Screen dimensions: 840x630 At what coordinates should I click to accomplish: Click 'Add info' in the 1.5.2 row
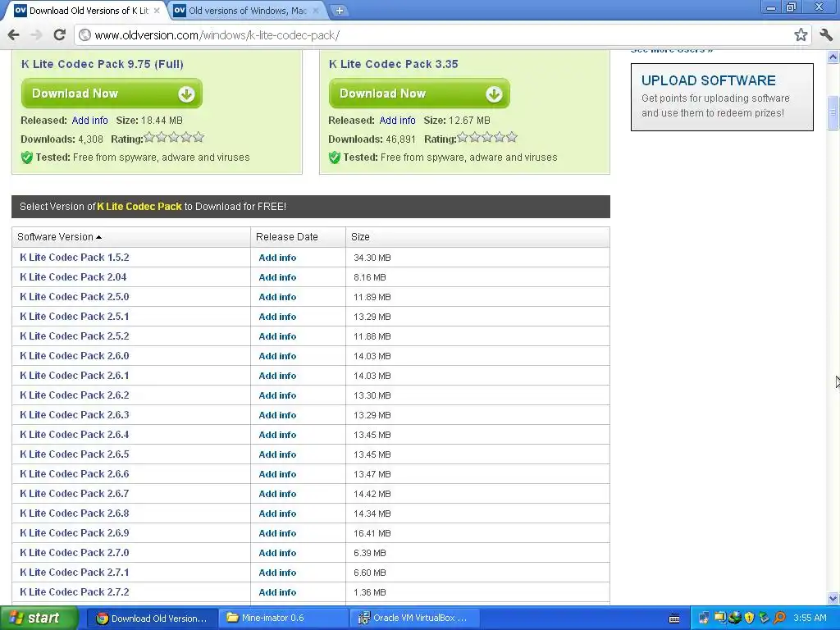pyautogui.click(x=277, y=258)
